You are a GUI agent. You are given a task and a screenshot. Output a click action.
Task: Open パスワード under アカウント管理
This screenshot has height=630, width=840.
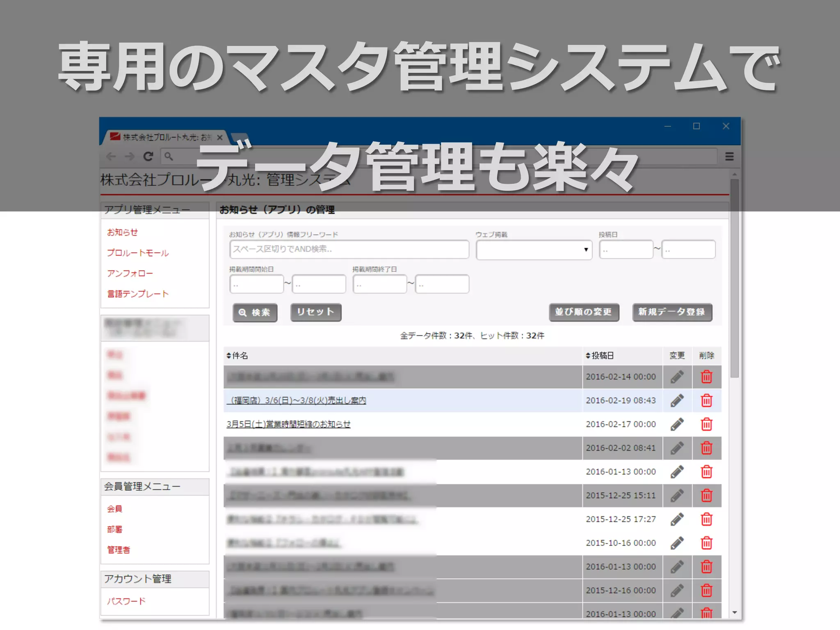point(126,601)
